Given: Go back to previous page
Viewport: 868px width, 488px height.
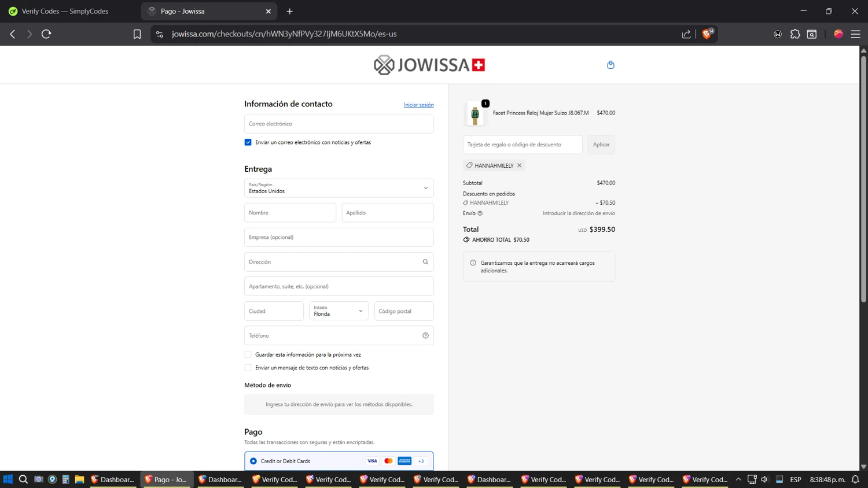Looking at the screenshot, I should pos(13,34).
